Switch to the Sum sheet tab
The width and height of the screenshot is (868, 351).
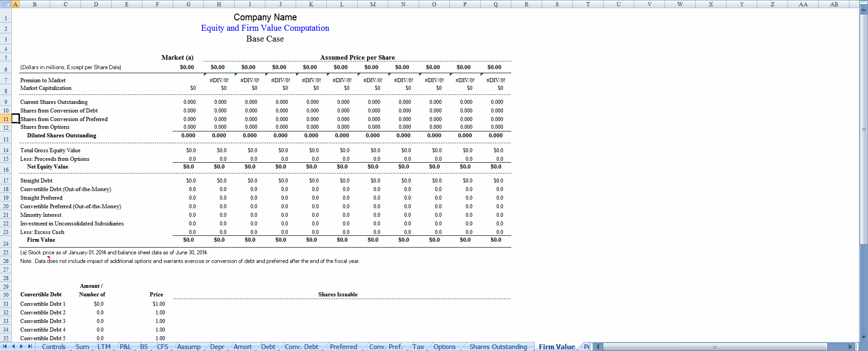(82, 347)
